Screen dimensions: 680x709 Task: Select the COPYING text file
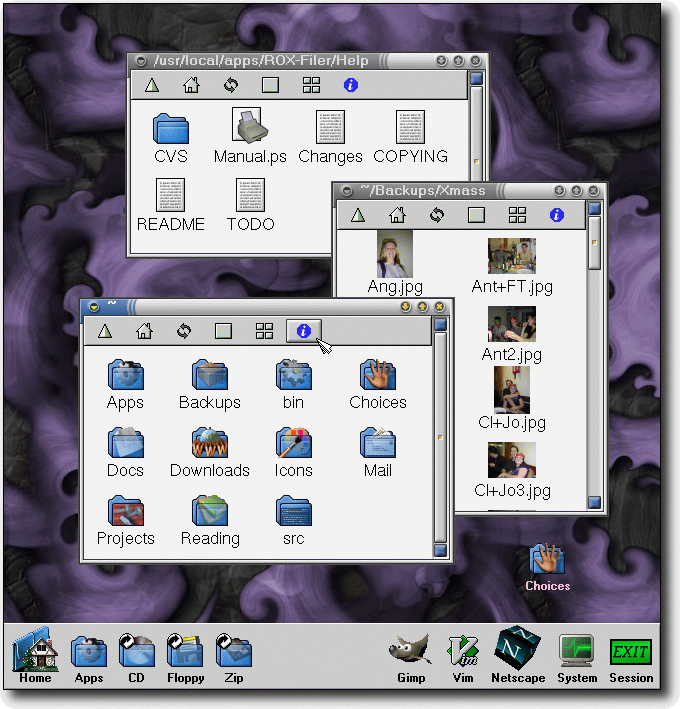[411, 137]
